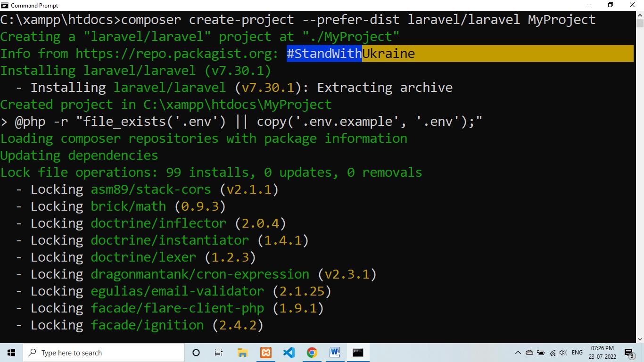Restore down the Command Prompt window

point(611,5)
